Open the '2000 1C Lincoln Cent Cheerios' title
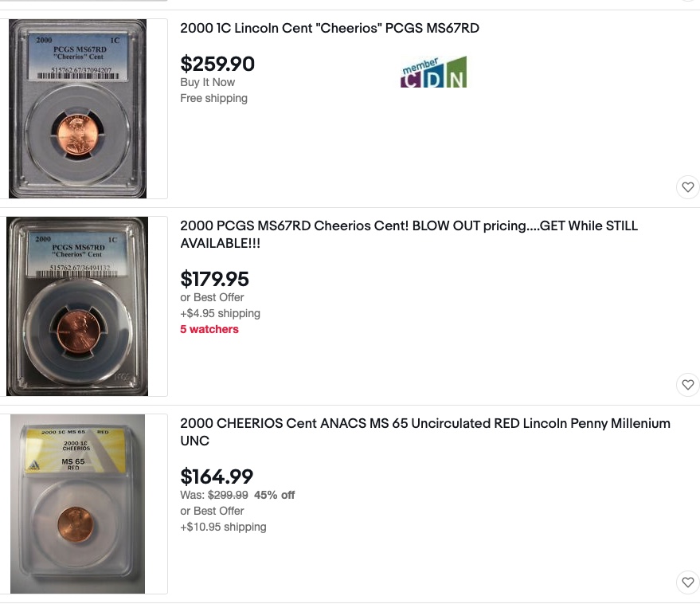The height and width of the screenshot is (604, 700). (x=330, y=29)
